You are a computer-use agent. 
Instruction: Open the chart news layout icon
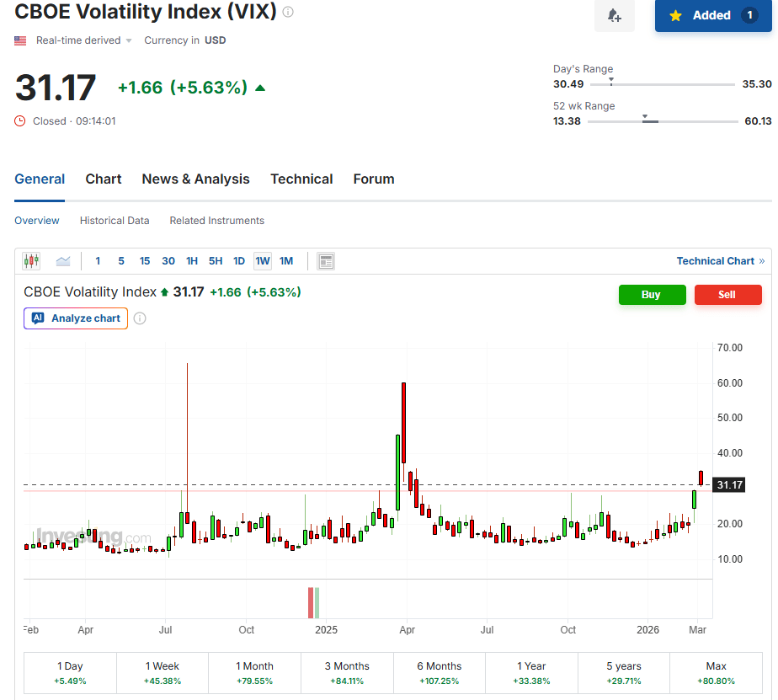click(x=326, y=261)
